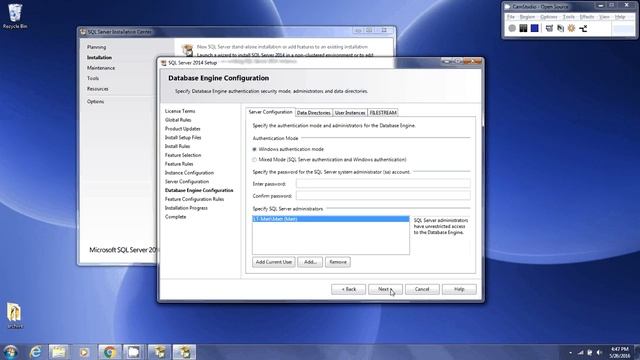Viewport: 640px width, 360px height.
Task: Open CamStudio File menu
Action: (511, 17)
